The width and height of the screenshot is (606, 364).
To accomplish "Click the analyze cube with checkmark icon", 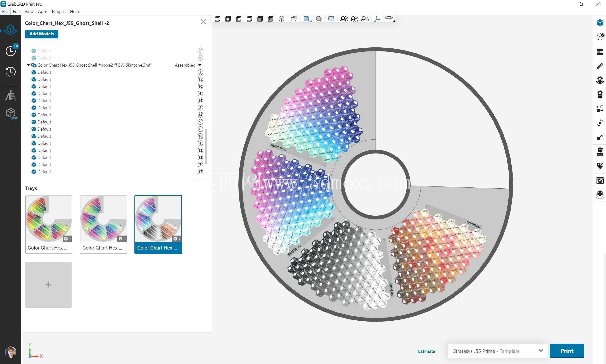I will (600, 37).
